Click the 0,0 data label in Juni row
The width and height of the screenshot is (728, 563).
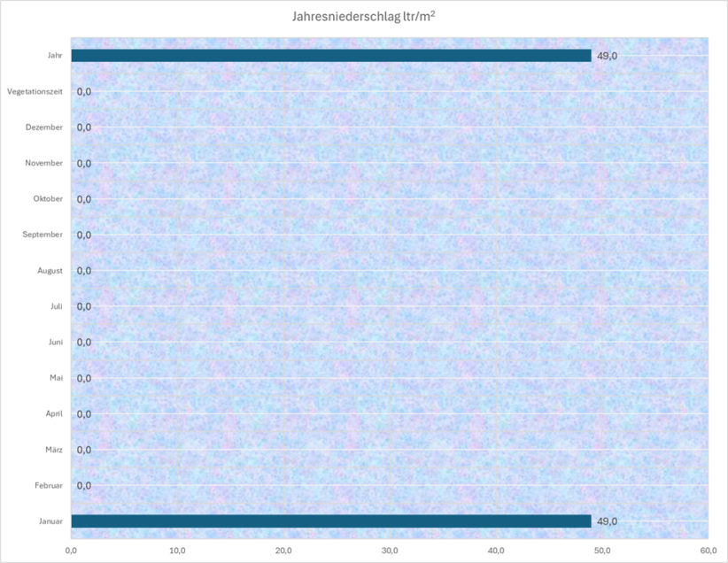coord(84,343)
